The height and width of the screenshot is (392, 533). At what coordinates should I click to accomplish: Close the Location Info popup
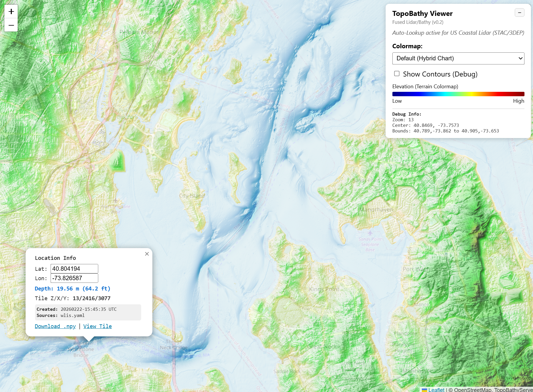pyautogui.click(x=147, y=254)
